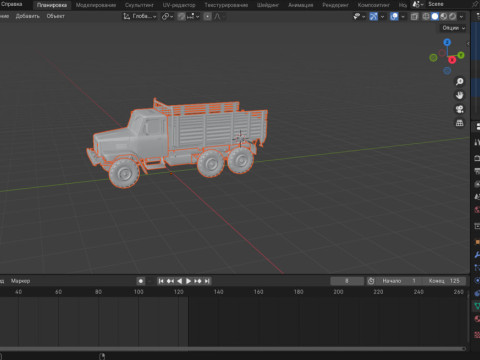480x360 pixels.
Task: Jump to previous keyframe
Action: pyautogui.click(x=170, y=281)
